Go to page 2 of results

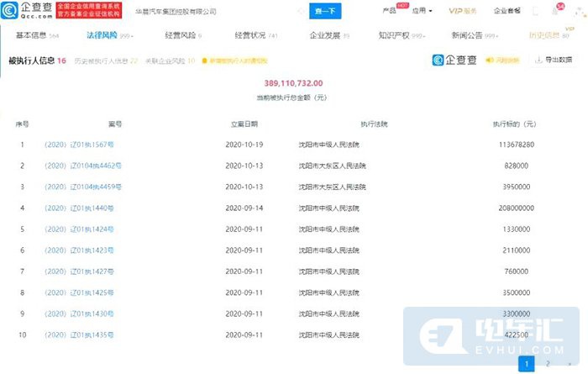point(548,364)
